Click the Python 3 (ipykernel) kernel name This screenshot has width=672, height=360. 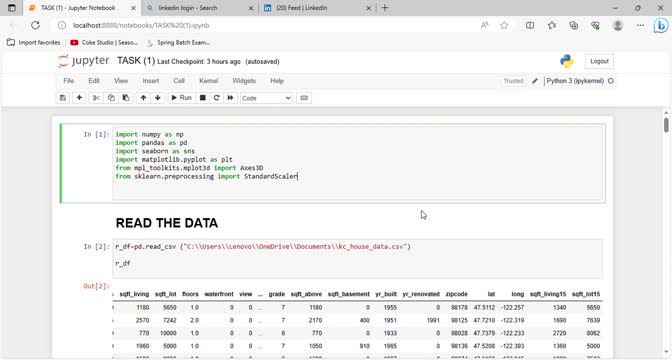point(575,81)
